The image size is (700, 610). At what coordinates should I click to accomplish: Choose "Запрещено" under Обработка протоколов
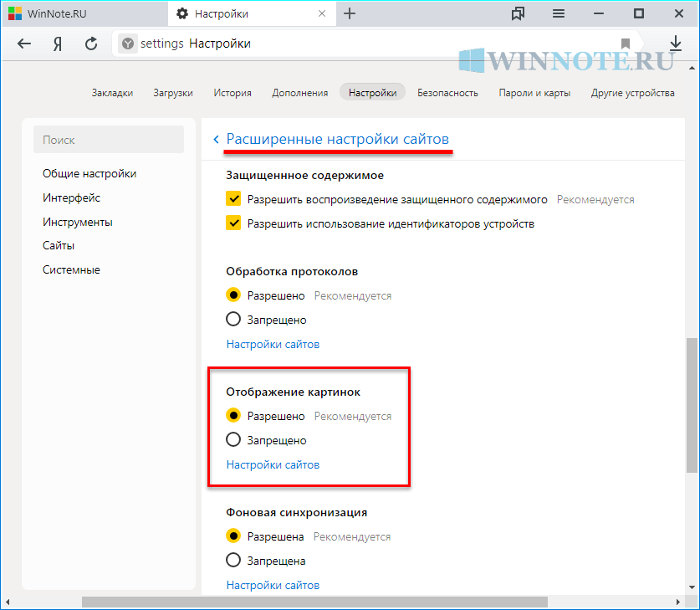click(233, 320)
